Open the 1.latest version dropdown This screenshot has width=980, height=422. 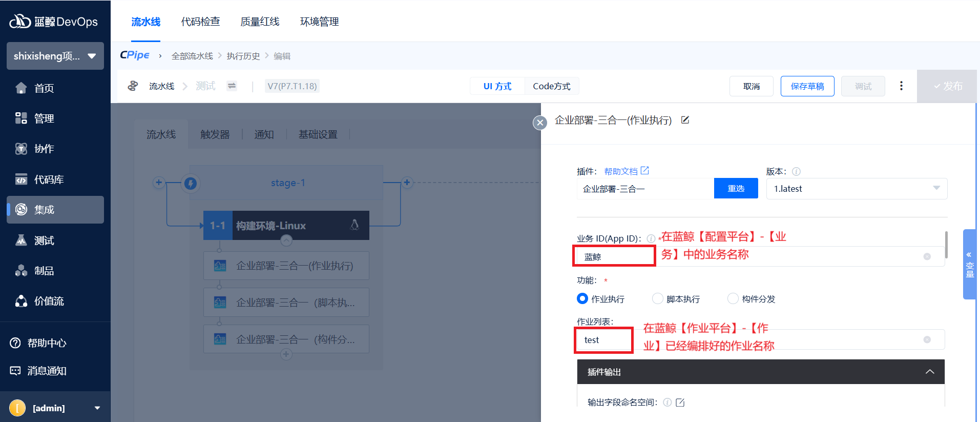(x=856, y=189)
